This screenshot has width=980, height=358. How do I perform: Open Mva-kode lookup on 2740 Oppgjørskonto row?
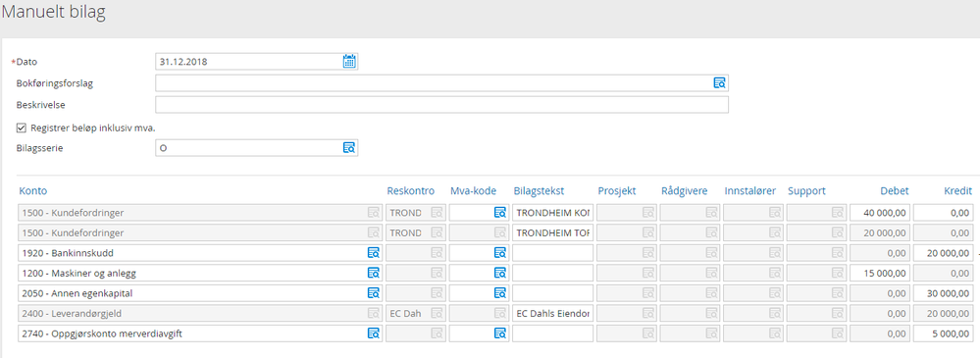500,333
